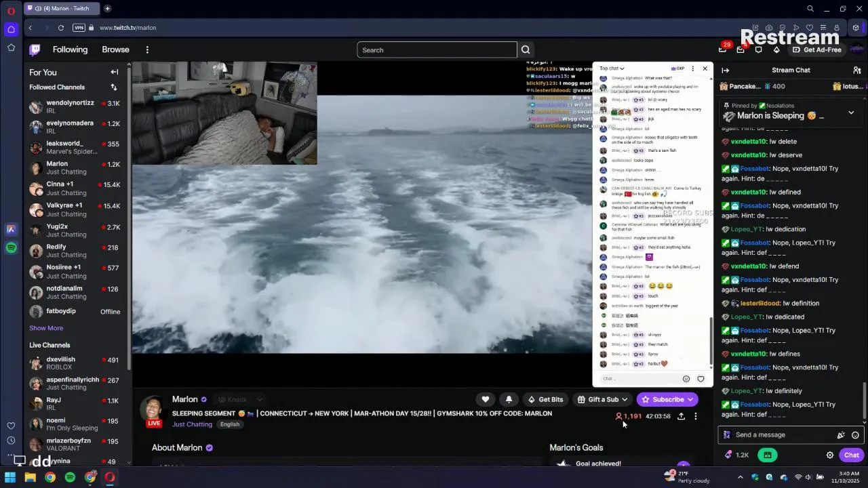Open the Twitch navigation more-options menu
This screenshot has height=488, width=868.
tap(147, 49)
